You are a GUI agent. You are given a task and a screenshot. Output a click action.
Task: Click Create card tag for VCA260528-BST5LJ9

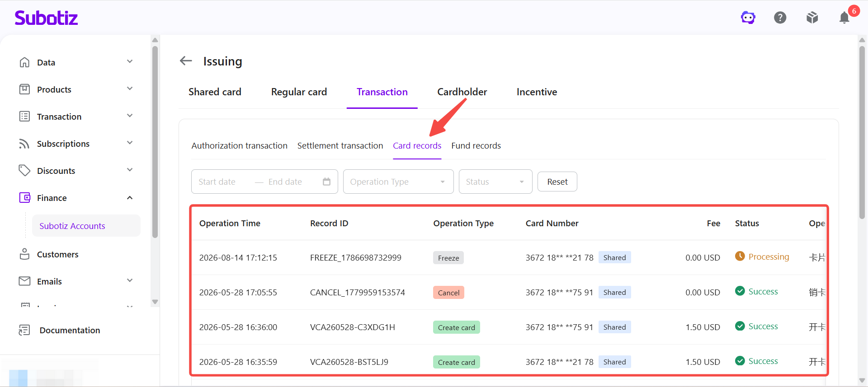[457, 362]
